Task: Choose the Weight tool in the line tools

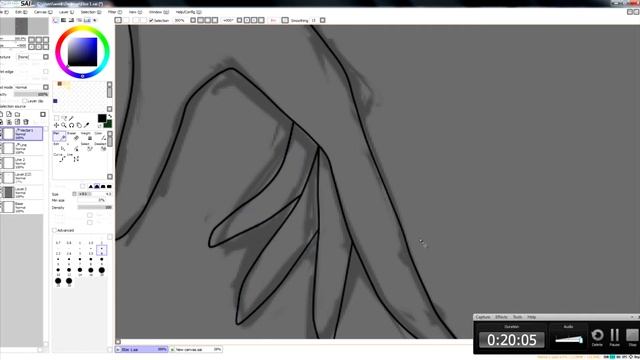Action: coord(86,136)
